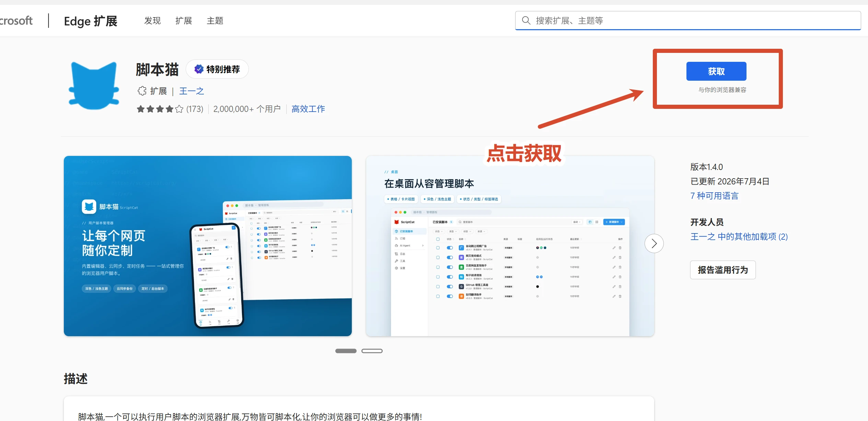Click the 开发人员 heading
Image resolution: width=868 pixels, height=421 pixels.
(x=707, y=222)
